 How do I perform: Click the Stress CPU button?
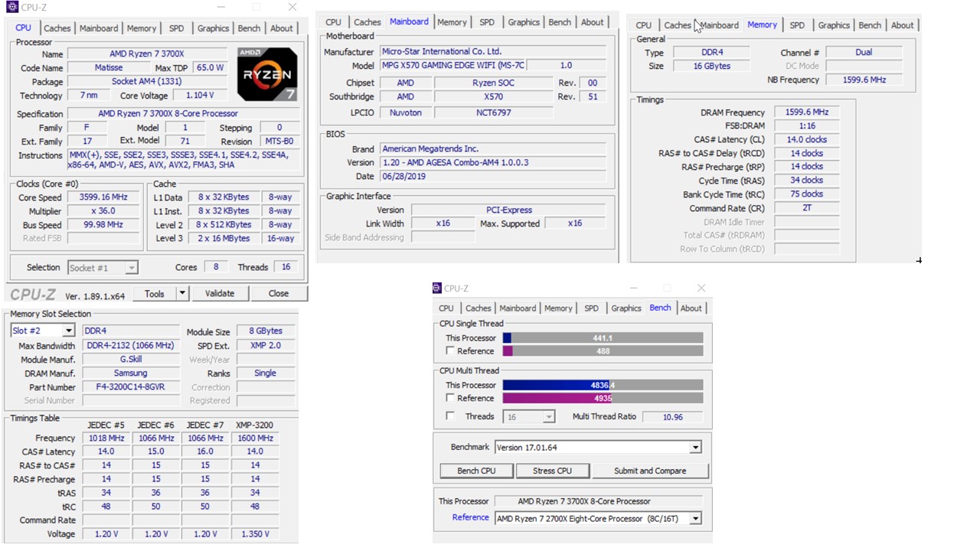tap(553, 471)
